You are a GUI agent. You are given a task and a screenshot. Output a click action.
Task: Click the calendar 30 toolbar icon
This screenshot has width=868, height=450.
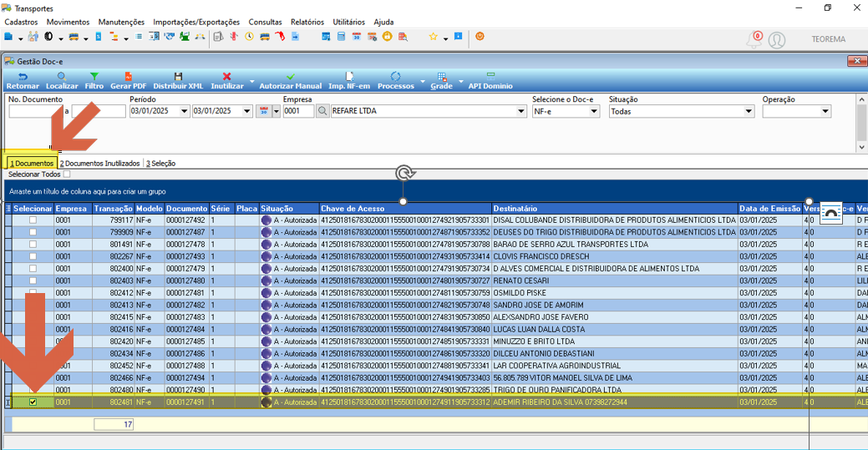(357, 37)
